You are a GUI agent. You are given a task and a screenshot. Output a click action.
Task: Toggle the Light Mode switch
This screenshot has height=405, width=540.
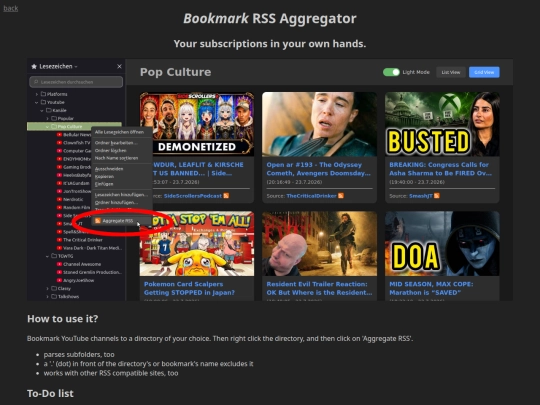click(x=391, y=72)
